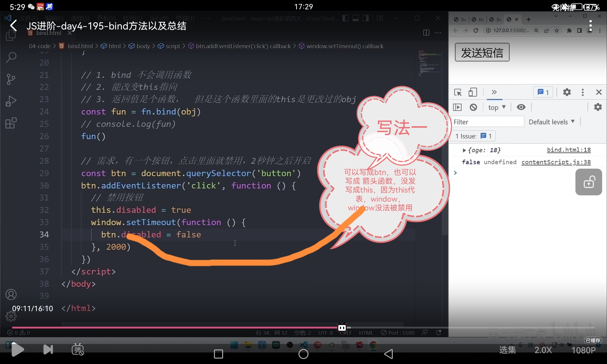Click the video progress bar handle
Image resolution: width=607 pixels, height=364 pixels.
342,328
